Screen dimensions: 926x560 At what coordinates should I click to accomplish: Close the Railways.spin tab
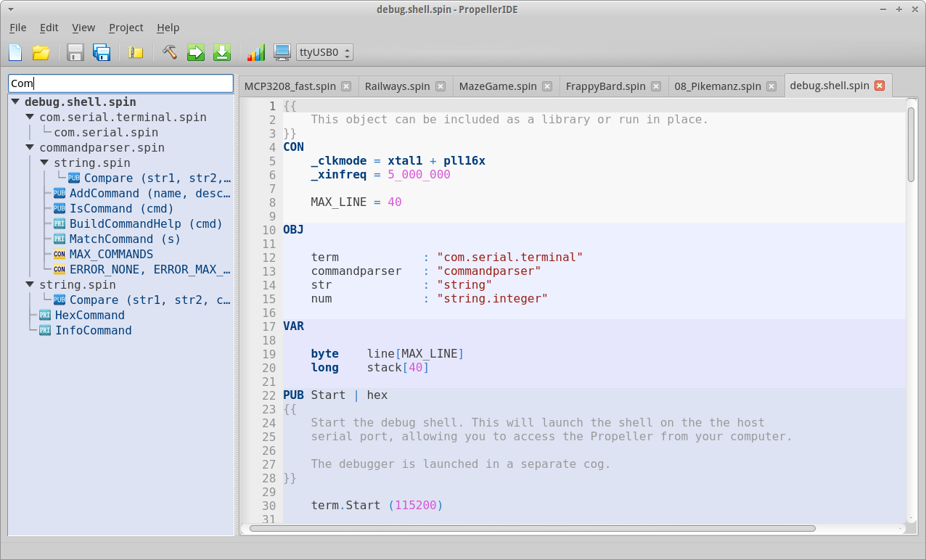tap(440, 86)
